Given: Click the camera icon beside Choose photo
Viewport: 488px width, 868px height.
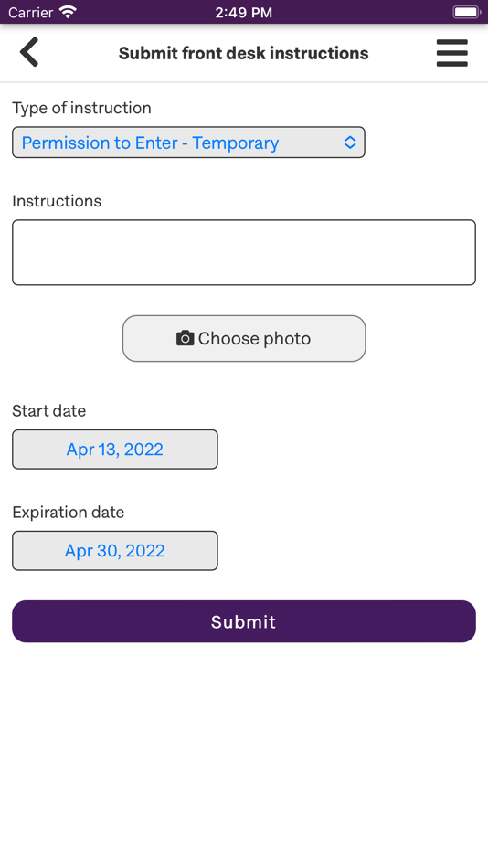Looking at the screenshot, I should (x=185, y=338).
